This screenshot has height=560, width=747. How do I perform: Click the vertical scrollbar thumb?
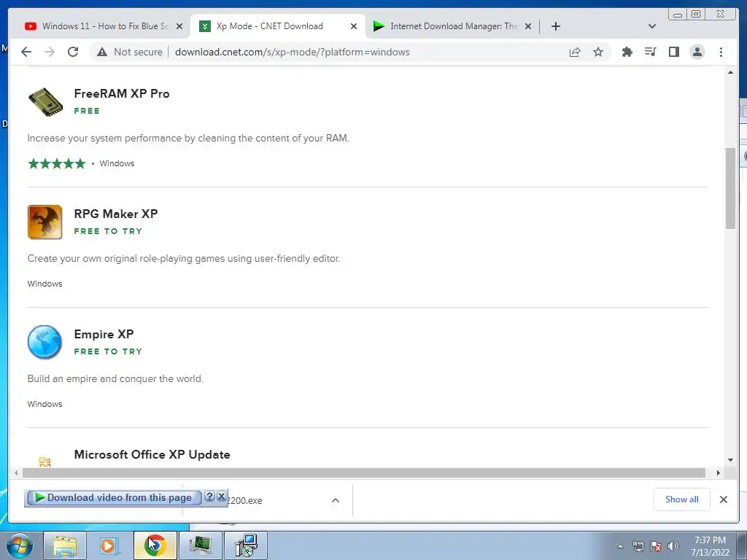click(x=730, y=188)
